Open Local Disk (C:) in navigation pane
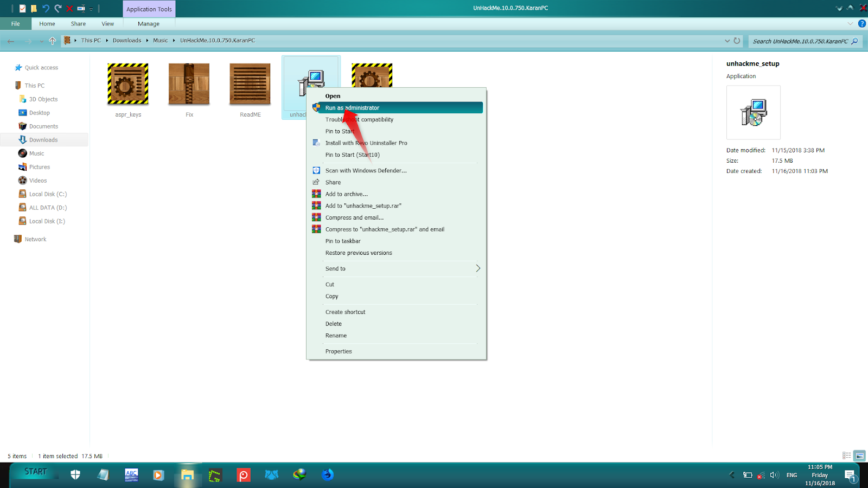Screen dimensions: 868x488 point(48,194)
